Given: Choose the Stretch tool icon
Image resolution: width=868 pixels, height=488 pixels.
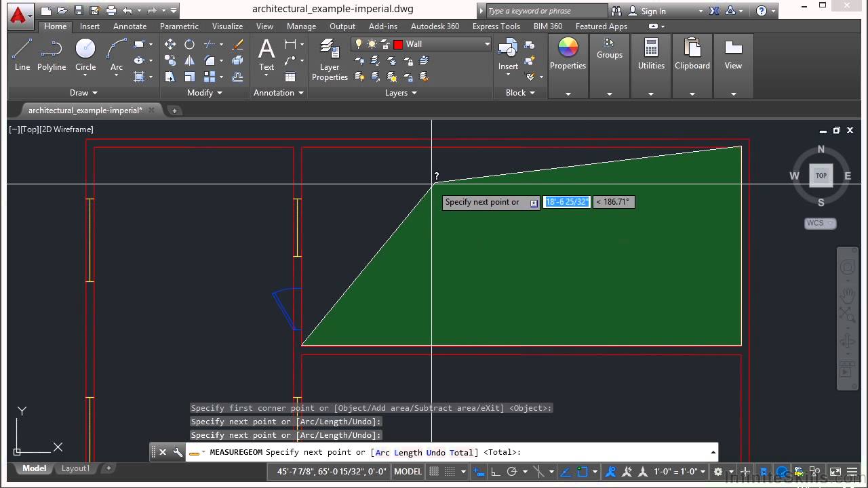Looking at the screenshot, I should pyautogui.click(x=170, y=77).
